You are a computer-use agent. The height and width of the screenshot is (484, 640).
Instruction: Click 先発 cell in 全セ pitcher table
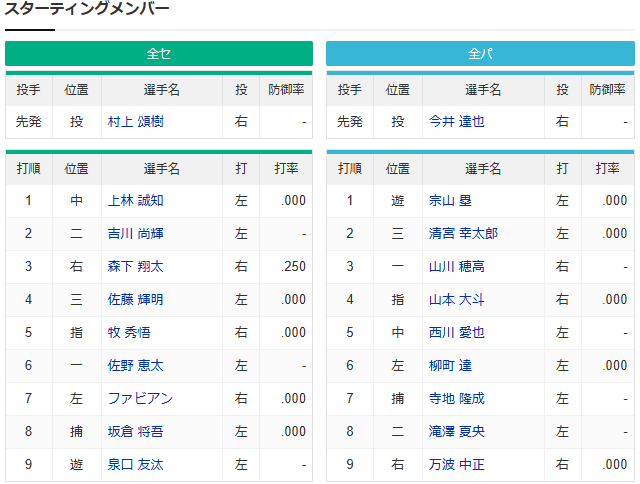point(29,122)
